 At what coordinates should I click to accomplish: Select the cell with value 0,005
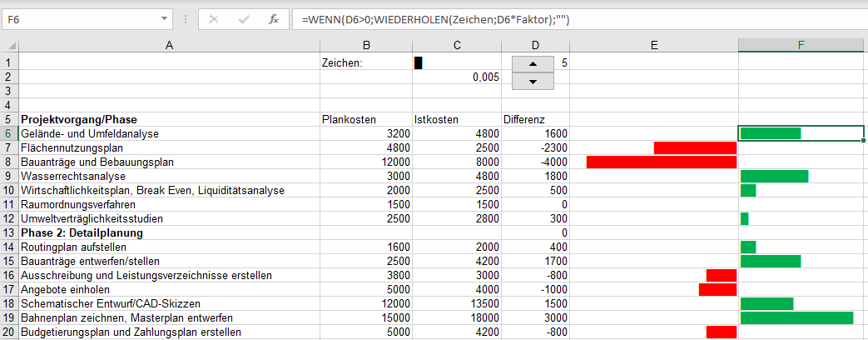coord(454,77)
